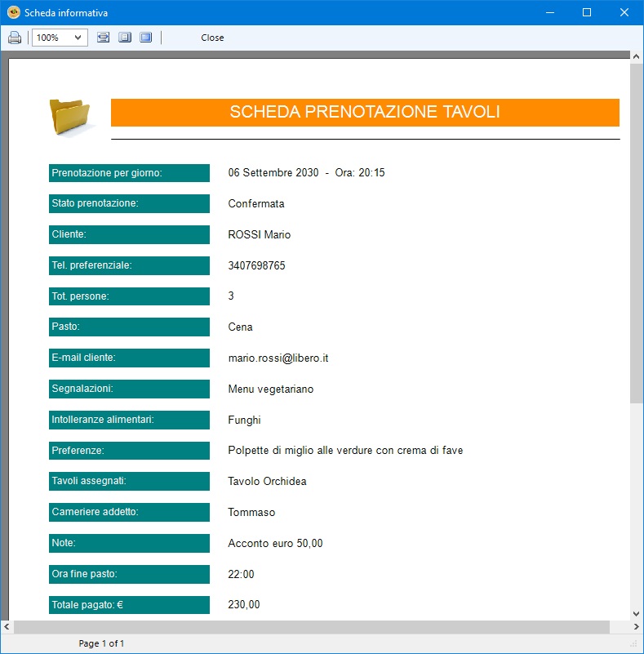Click the 'Cliente:' label
Image resolution: width=644 pixels, height=654 pixels.
[x=129, y=234]
